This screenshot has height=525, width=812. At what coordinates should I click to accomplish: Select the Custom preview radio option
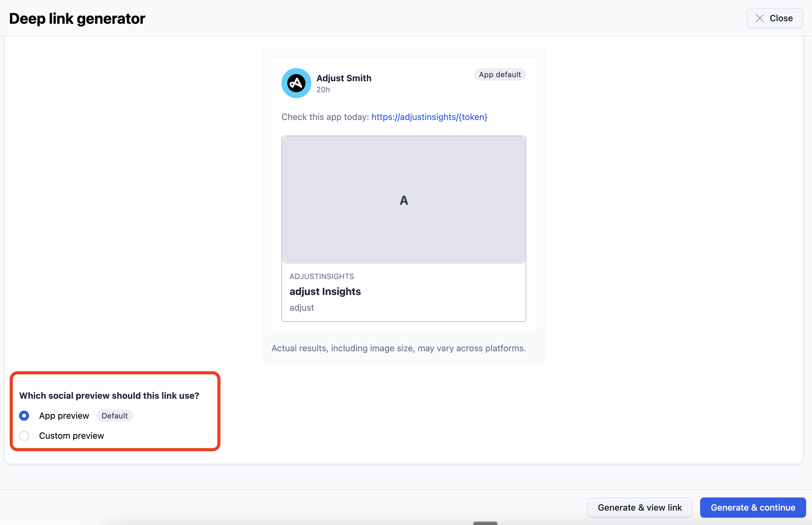point(24,435)
